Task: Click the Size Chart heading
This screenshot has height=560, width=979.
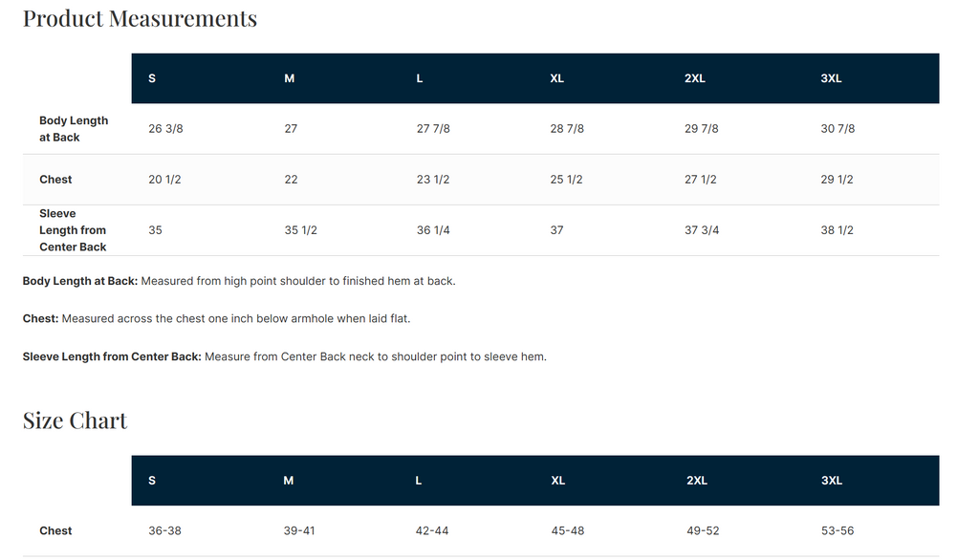Action: (75, 420)
